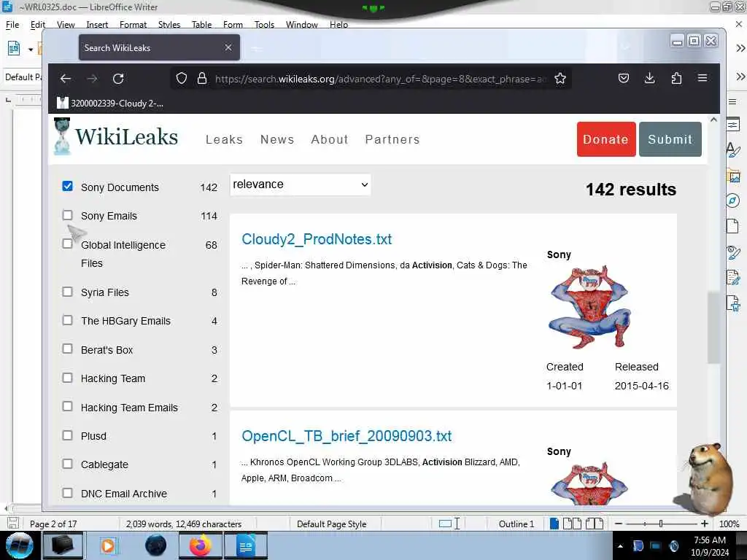Image resolution: width=747 pixels, height=560 pixels.
Task: Check the Hacking Team filter
Action: tap(68, 378)
